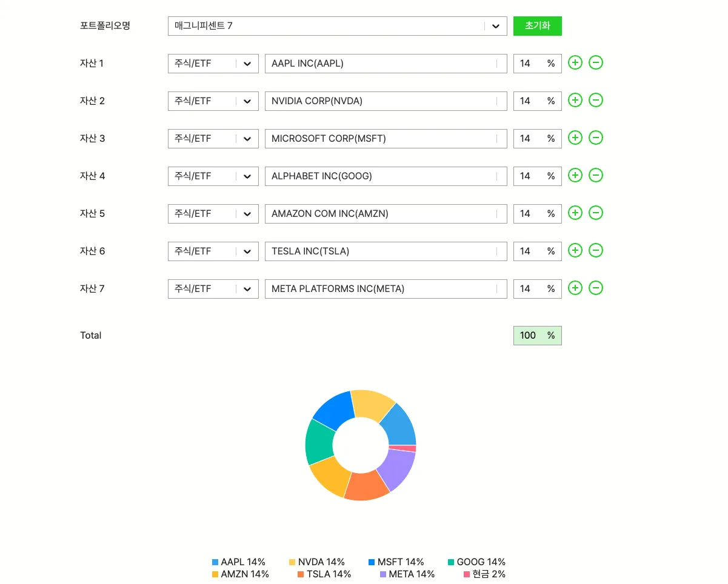Remove the AMAZON COM INC asset row

coord(596,213)
